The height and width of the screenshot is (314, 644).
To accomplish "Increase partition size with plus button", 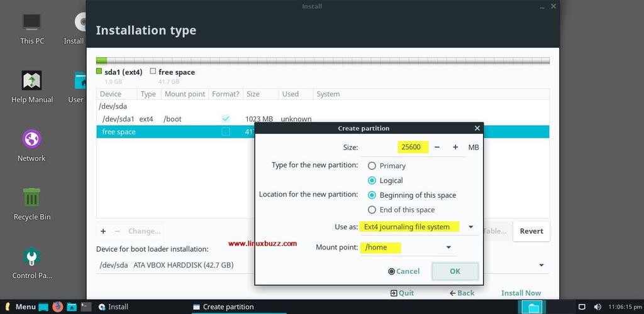I will [455, 147].
